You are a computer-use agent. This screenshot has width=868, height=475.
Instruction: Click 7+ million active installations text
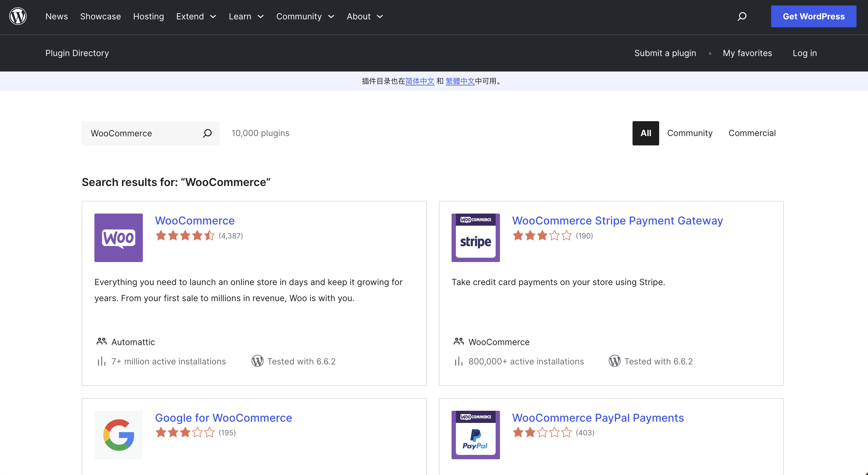(x=169, y=361)
